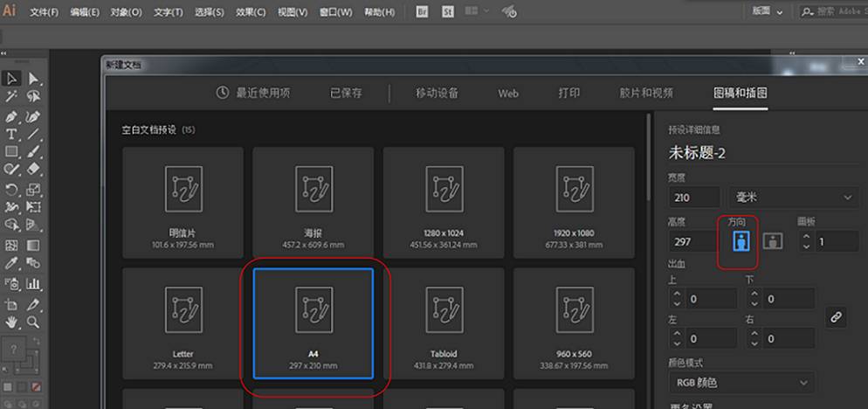The height and width of the screenshot is (409, 868).
Task: Choose the Tabloid preset
Action: [444, 323]
